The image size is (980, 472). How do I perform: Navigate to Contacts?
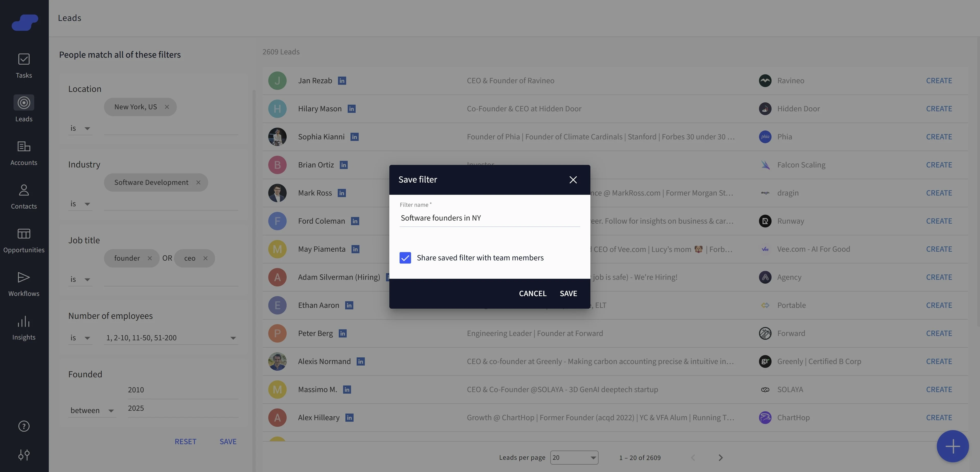(x=24, y=197)
